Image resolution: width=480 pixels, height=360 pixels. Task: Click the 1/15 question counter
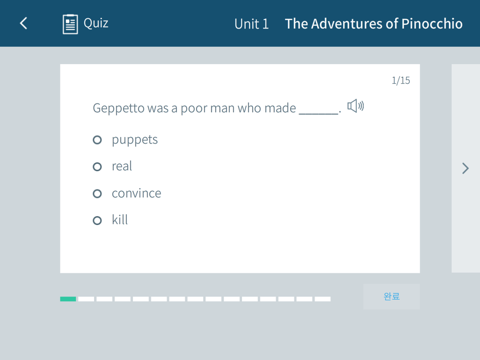tap(401, 80)
